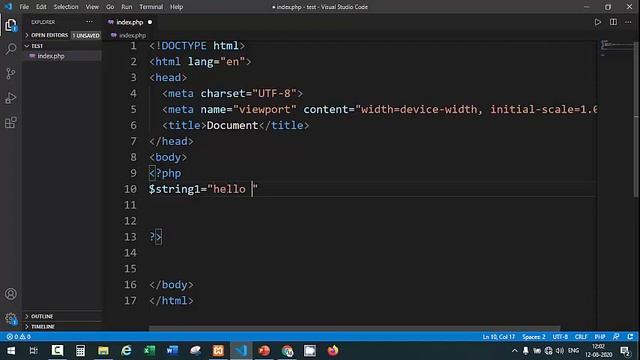Click the horizontal editor scrollbar
Screen dimensions: 640x360
coord(354,328)
